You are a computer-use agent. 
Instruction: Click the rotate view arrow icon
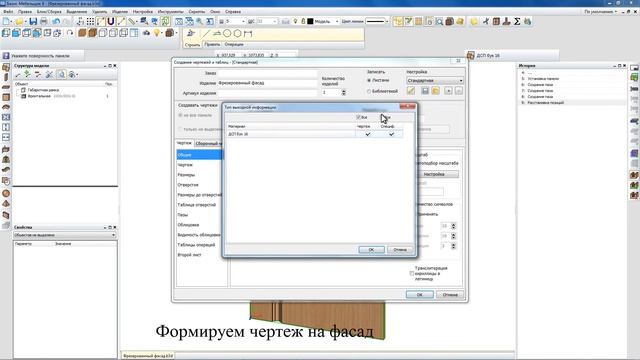[x=70, y=33]
